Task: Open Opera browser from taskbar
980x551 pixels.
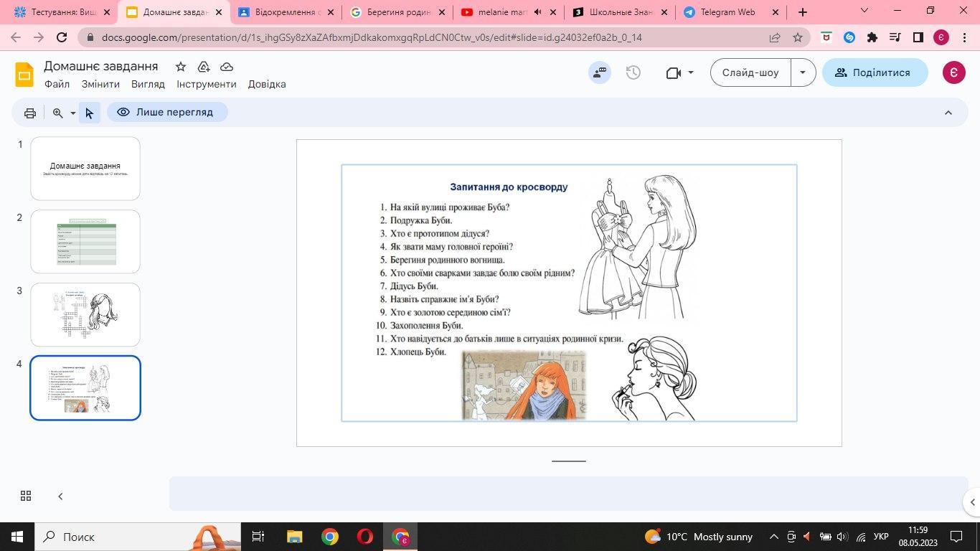Action: pos(365,537)
